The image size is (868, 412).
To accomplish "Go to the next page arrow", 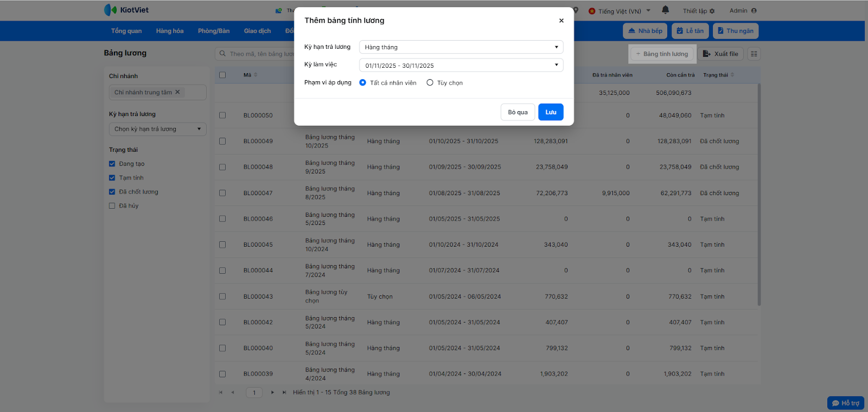I will point(272,392).
